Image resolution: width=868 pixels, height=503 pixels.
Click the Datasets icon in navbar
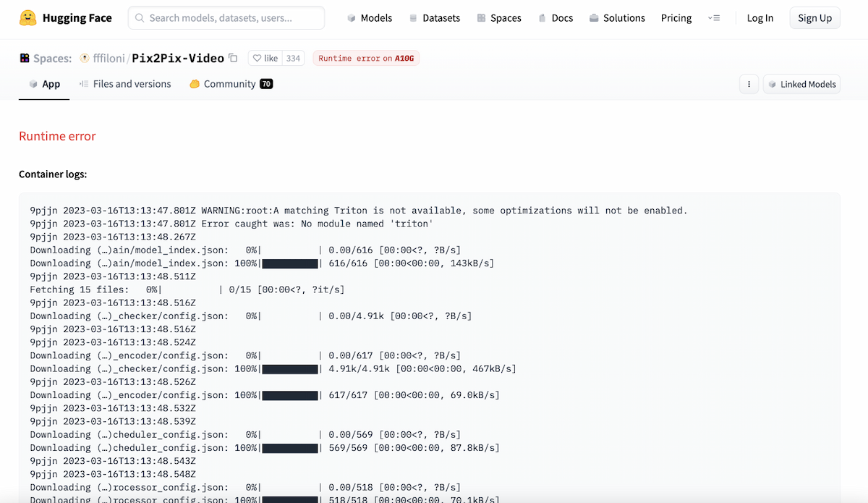[413, 18]
